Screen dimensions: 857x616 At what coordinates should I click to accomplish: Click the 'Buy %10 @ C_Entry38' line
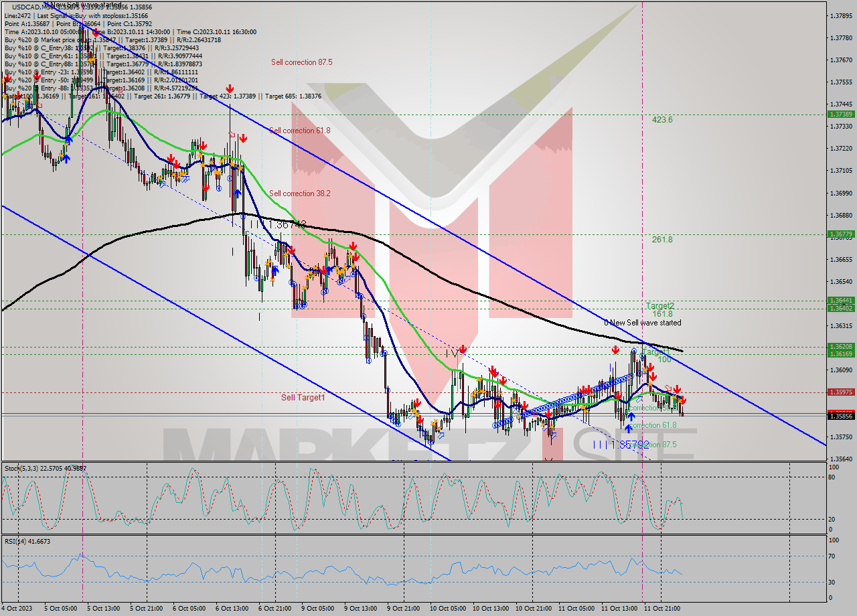point(101,48)
